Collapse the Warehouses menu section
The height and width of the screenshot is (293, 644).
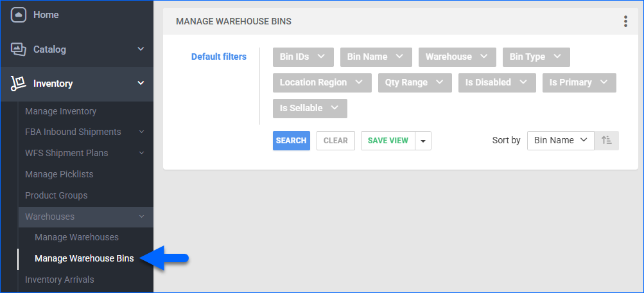point(85,217)
